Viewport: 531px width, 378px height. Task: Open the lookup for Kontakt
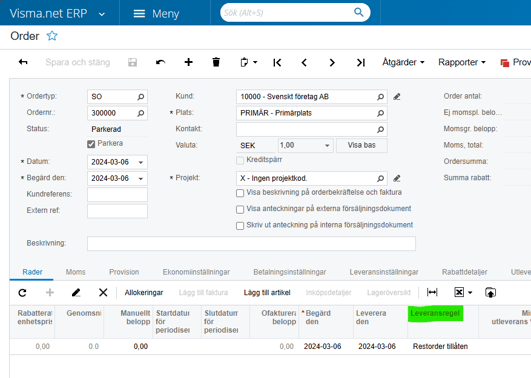click(x=380, y=129)
